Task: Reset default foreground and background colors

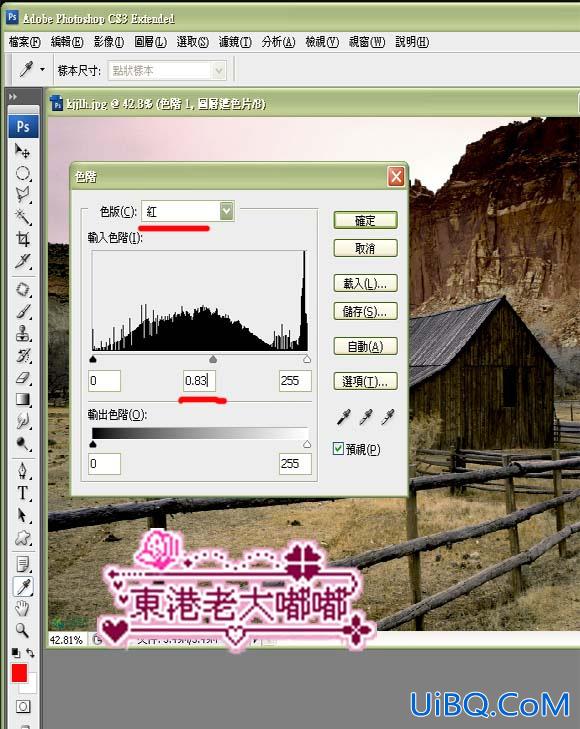Action: pos(16,653)
